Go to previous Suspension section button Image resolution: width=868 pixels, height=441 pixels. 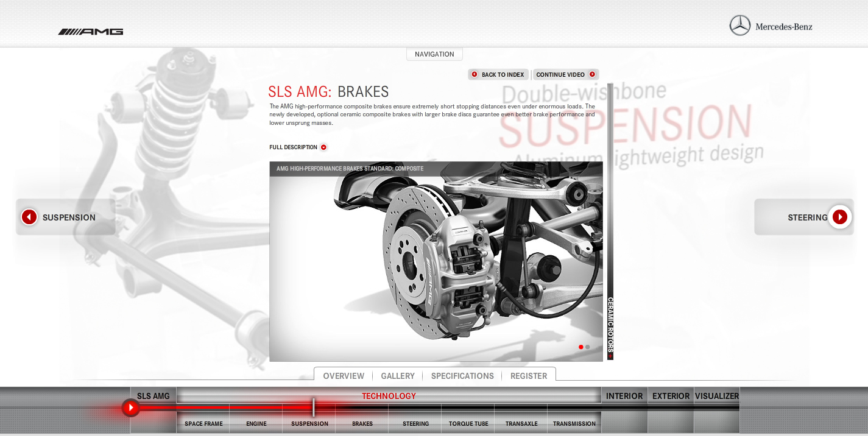click(x=65, y=217)
